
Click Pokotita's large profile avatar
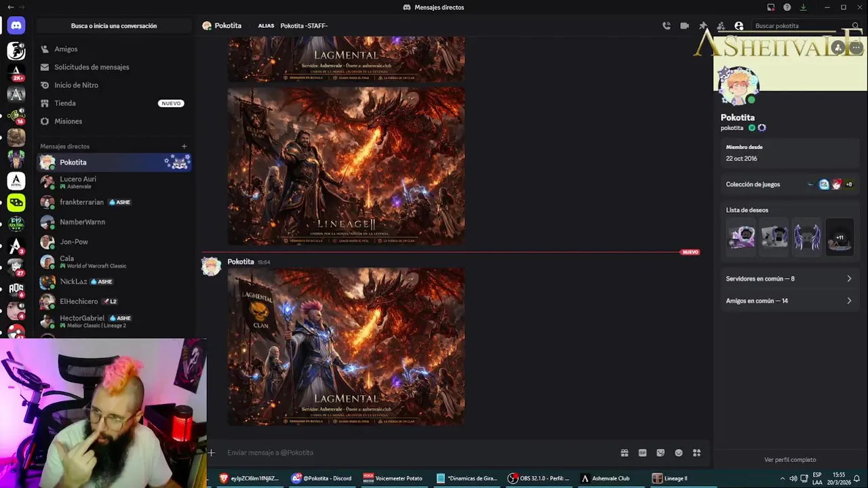(738, 86)
